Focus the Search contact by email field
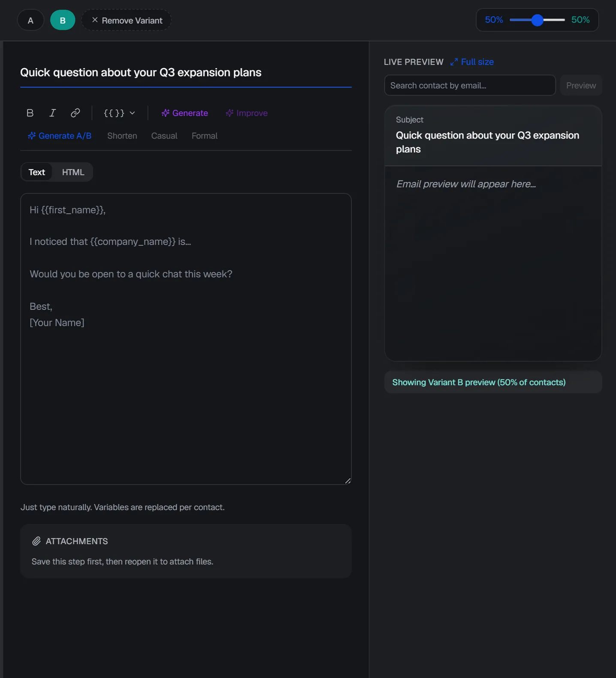The width and height of the screenshot is (616, 678). [470, 85]
